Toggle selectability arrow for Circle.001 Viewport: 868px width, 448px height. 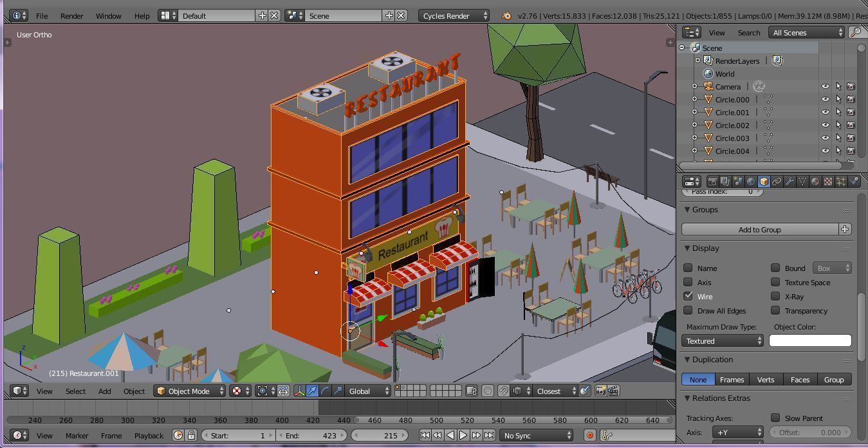[838, 112]
